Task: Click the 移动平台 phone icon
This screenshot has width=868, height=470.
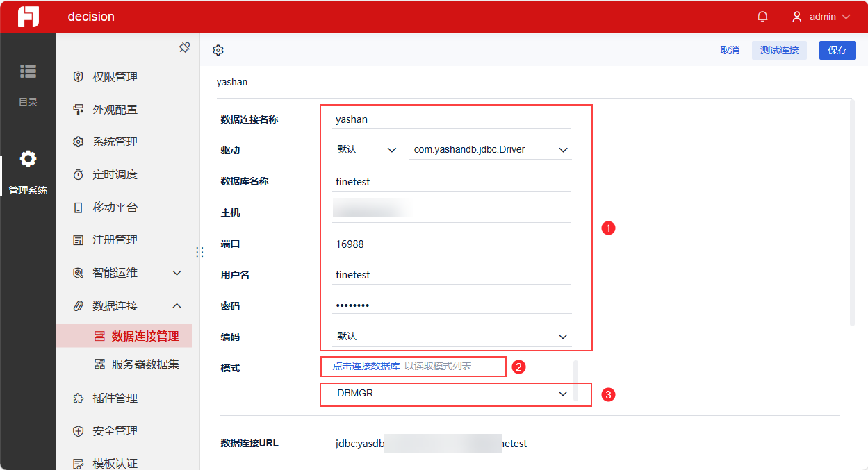Action: click(79, 207)
